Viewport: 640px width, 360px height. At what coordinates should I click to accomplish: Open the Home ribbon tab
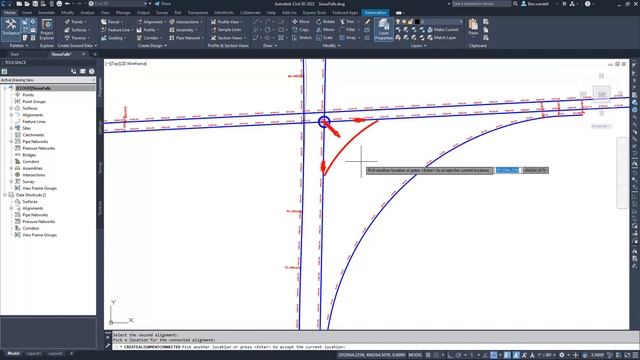pos(9,13)
